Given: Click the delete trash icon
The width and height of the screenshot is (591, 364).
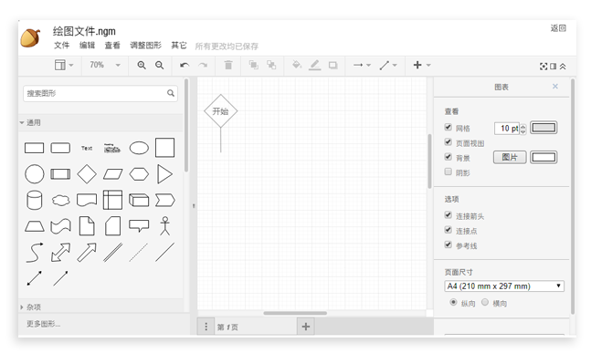Looking at the screenshot, I should click(228, 65).
